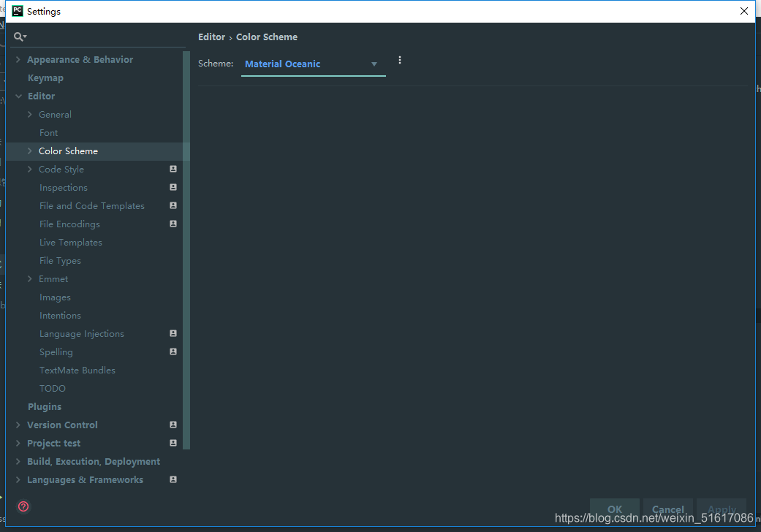Viewport: 761px width, 532px height.
Task: Click badge icon beside Language Injections
Action: click(x=173, y=333)
